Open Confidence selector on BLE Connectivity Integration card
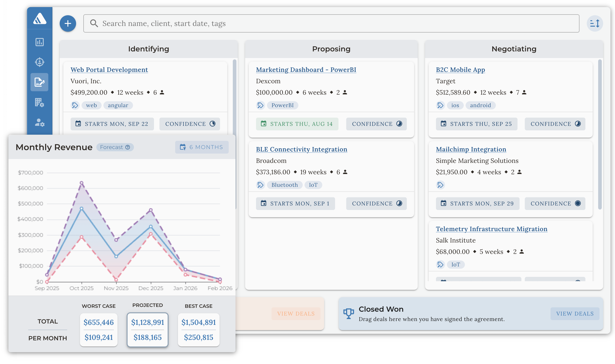Image resolution: width=615 pixels, height=364 pixels. (x=376, y=204)
